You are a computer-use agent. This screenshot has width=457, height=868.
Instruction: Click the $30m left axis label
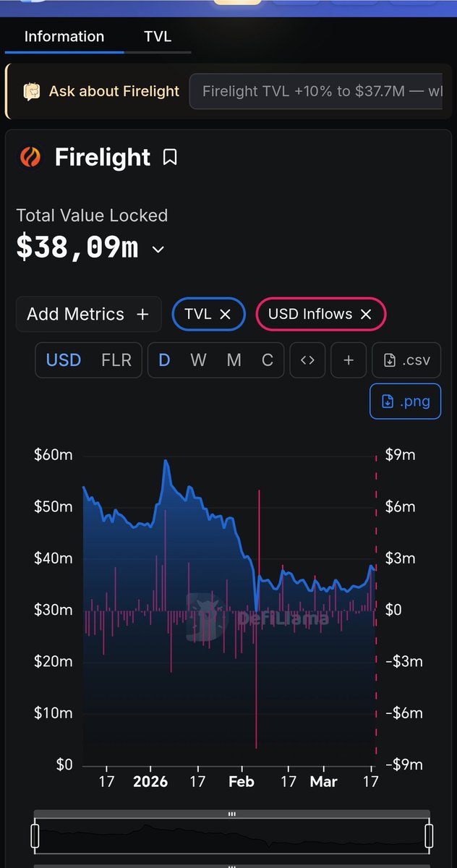[54, 610]
